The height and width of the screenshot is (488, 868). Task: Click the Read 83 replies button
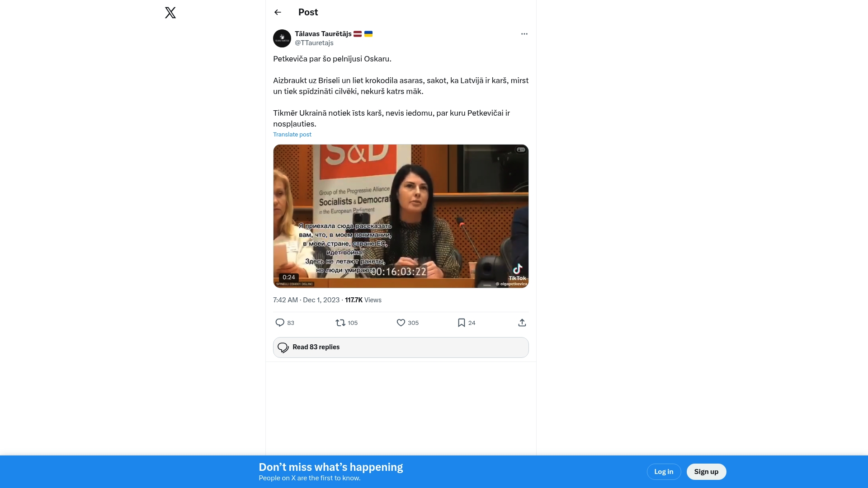[x=401, y=347]
